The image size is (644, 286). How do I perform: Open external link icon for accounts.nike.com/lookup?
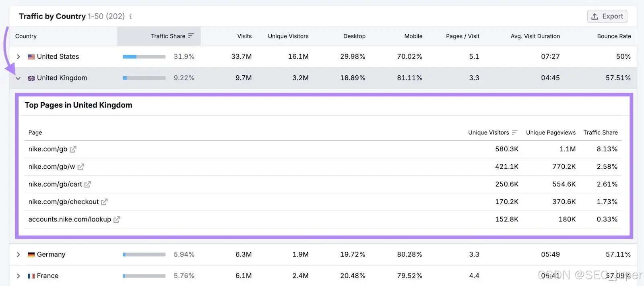(117, 220)
